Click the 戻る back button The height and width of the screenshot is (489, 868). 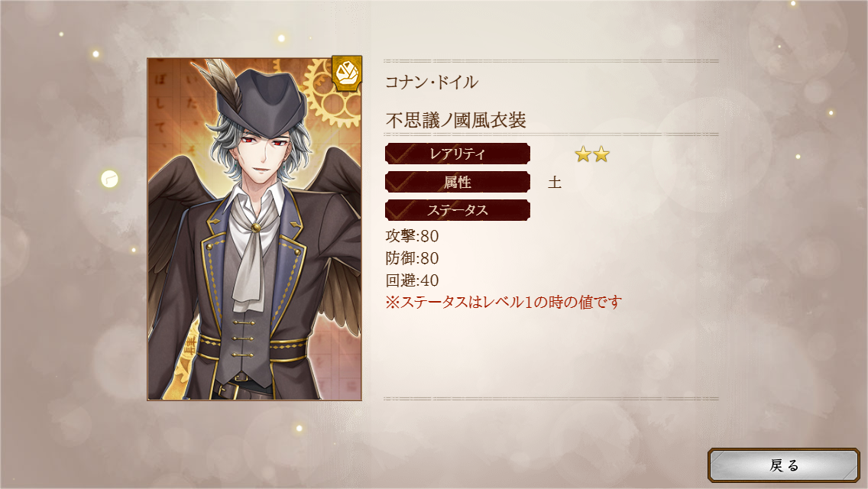point(783,465)
